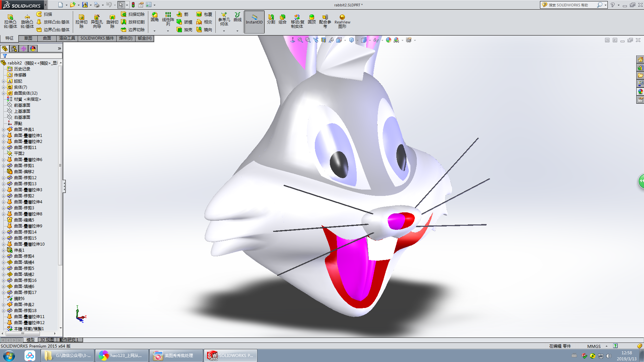This screenshot has height=362, width=644.
Task: Toggle RealView图形 graphics
Action: click(x=342, y=21)
